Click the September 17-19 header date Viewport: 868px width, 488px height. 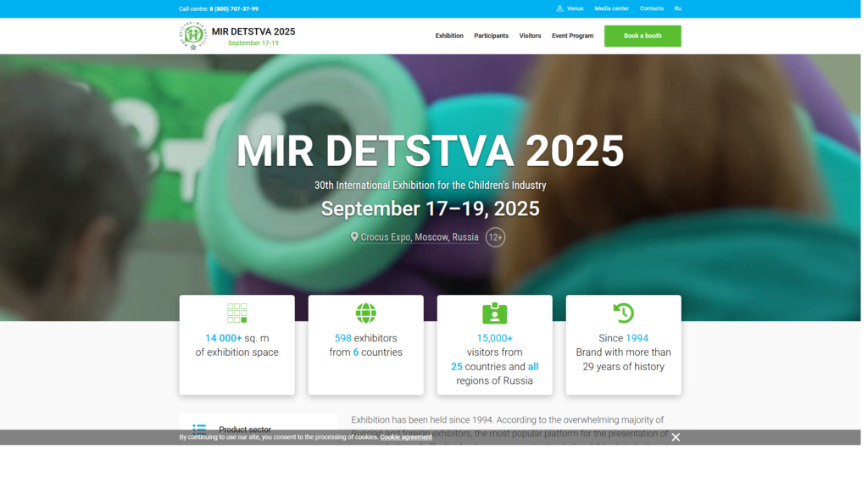(255, 43)
